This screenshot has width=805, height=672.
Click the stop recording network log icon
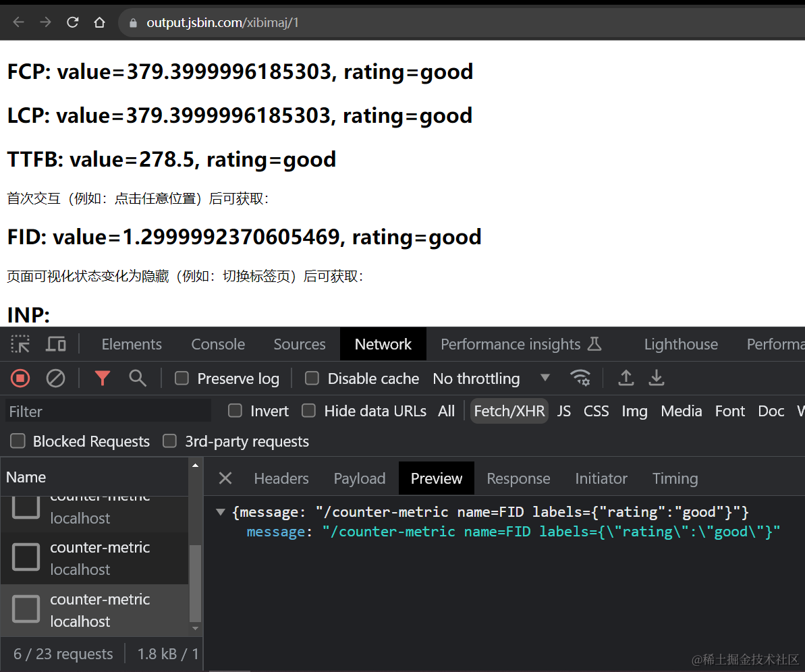[x=20, y=379]
